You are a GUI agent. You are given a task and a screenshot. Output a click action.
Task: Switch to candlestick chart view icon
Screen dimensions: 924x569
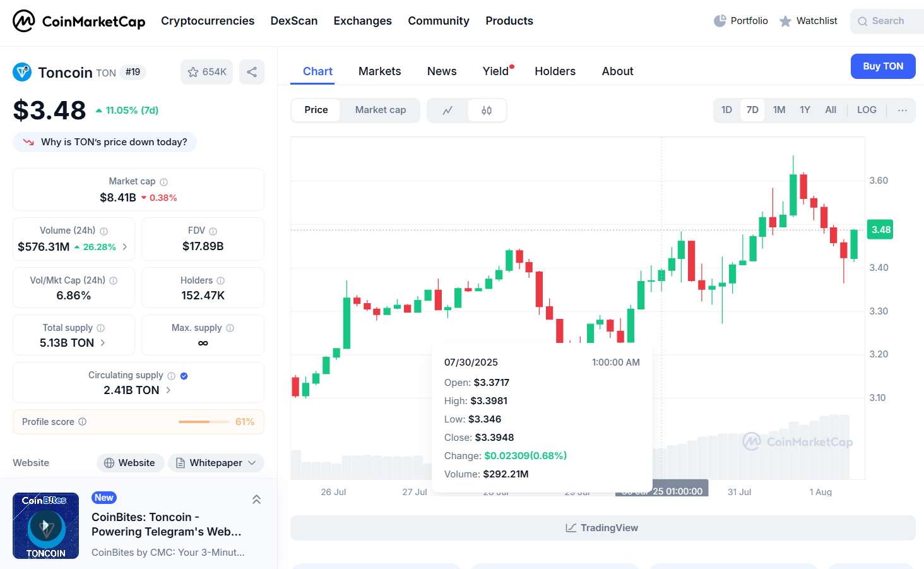click(487, 111)
